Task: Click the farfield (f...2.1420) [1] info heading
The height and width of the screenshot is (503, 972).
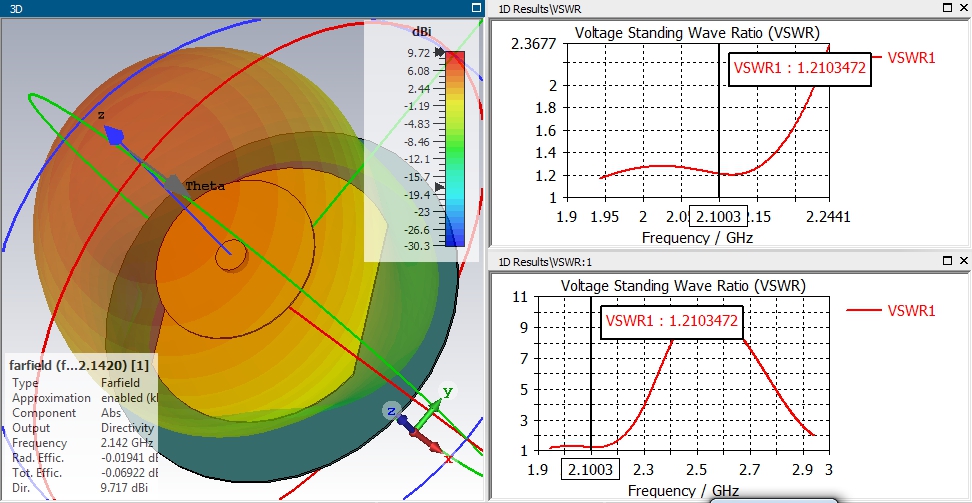Action: pyautogui.click(x=79, y=365)
